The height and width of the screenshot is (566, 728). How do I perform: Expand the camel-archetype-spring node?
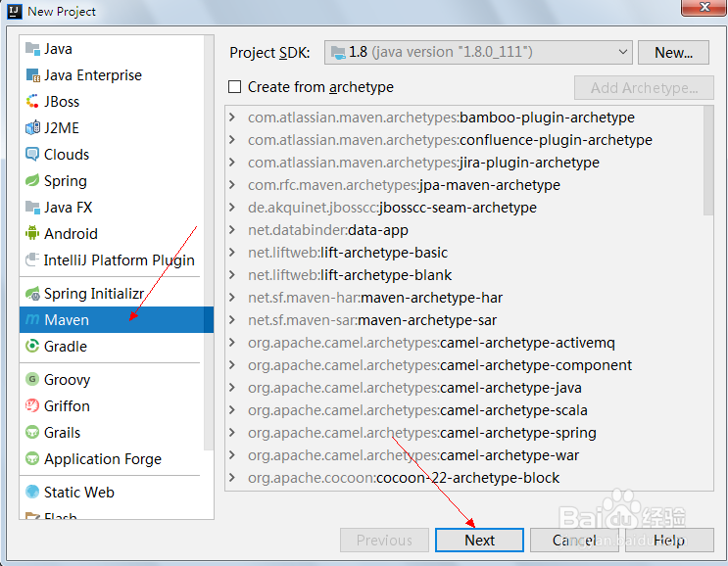pos(232,433)
